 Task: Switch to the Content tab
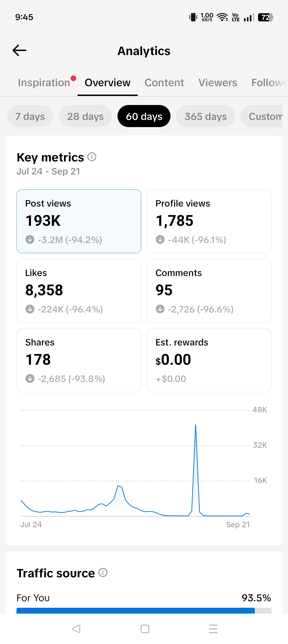click(x=164, y=83)
